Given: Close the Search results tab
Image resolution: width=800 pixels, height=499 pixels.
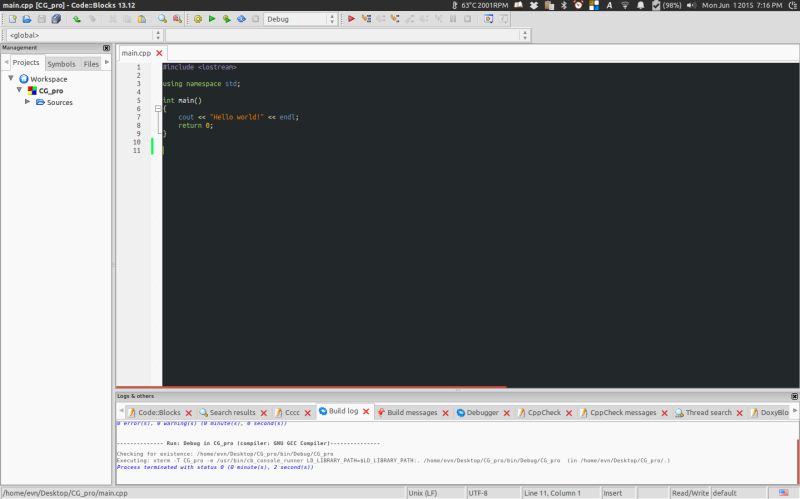Looking at the screenshot, I should coord(264,413).
